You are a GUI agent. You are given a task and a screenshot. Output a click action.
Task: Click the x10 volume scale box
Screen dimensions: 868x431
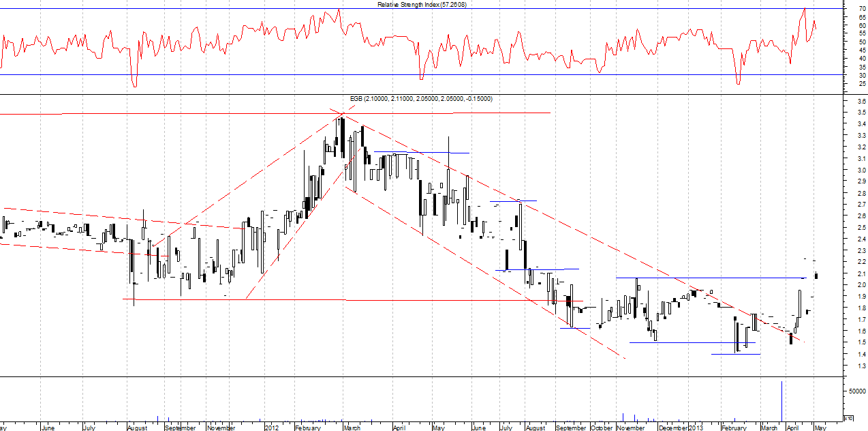click(848, 417)
